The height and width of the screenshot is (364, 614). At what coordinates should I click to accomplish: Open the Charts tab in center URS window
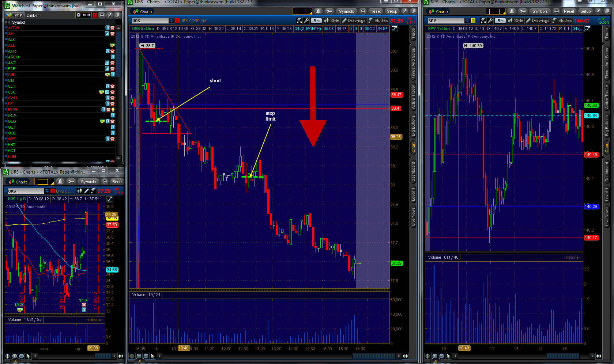click(143, 11)
